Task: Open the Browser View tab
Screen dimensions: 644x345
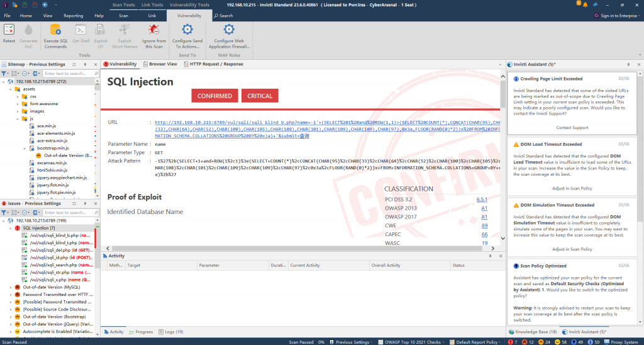Action: [160, 64]
